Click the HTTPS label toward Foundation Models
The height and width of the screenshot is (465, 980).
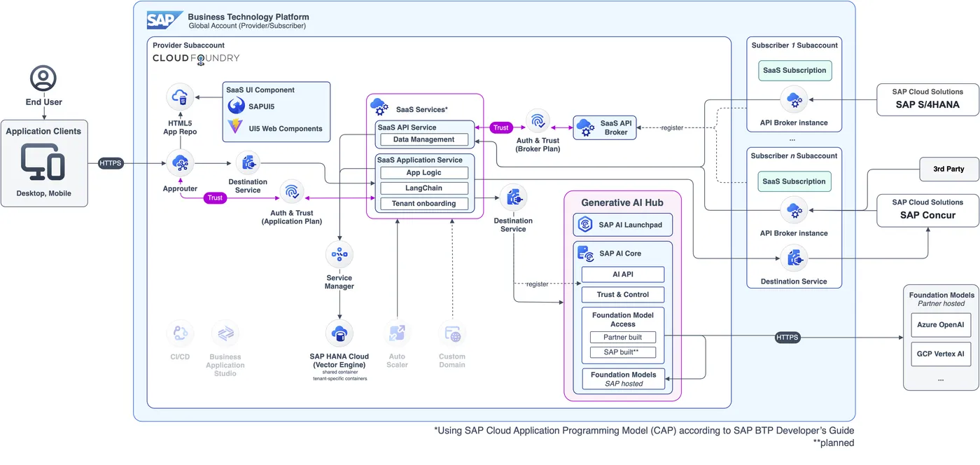click(x=787, y=338)
